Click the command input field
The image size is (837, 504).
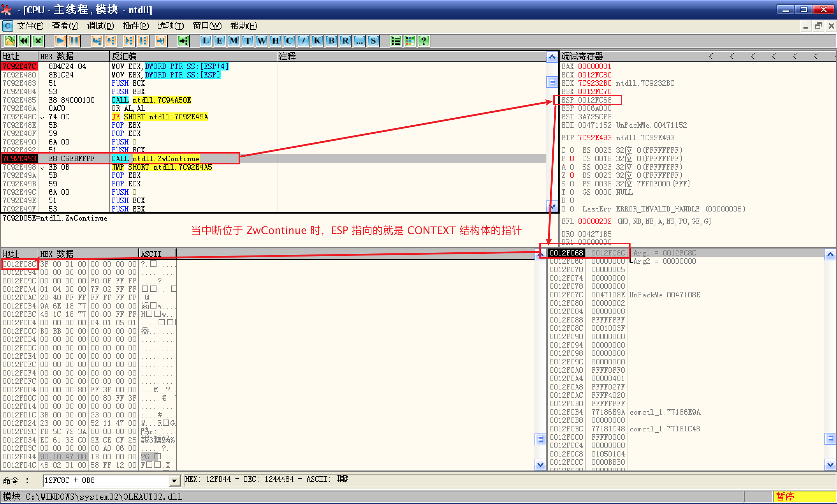pos(105,481)
